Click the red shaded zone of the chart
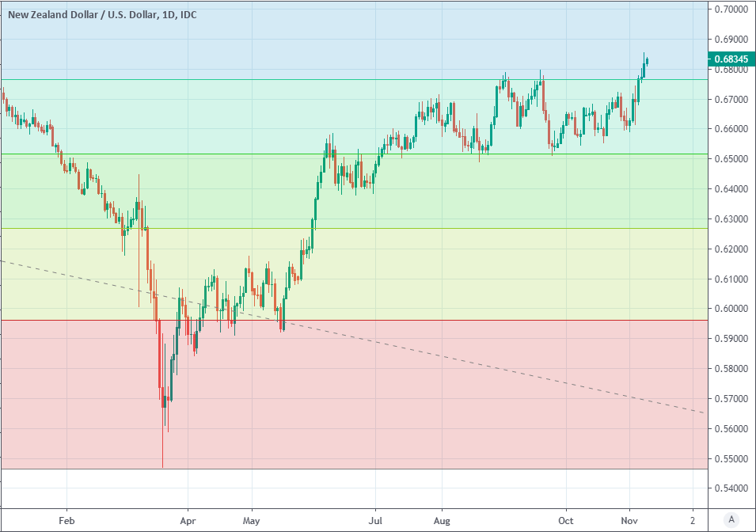Screen dimensions: 756x532 pos(475,412)
